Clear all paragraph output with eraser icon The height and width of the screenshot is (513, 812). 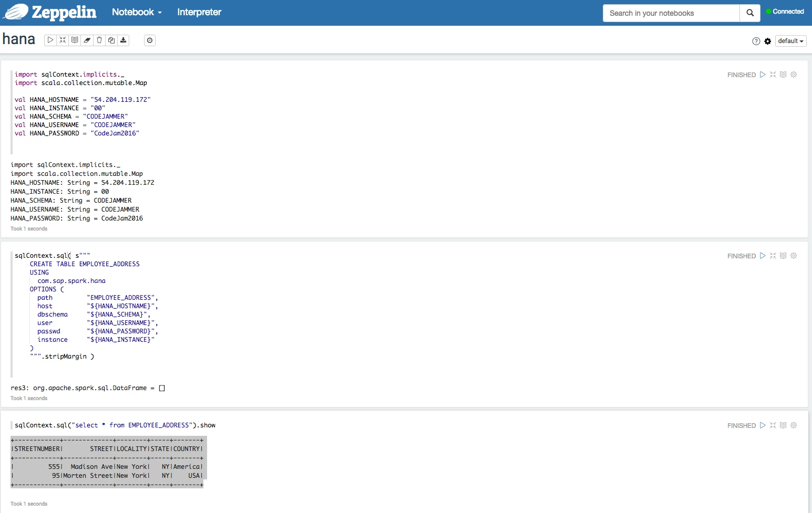87,40
